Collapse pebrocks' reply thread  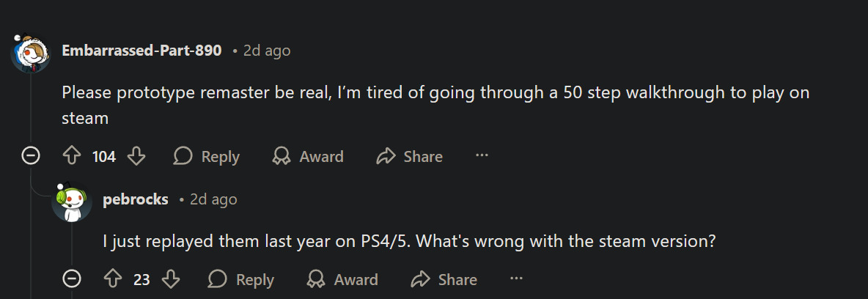[71, 279]
